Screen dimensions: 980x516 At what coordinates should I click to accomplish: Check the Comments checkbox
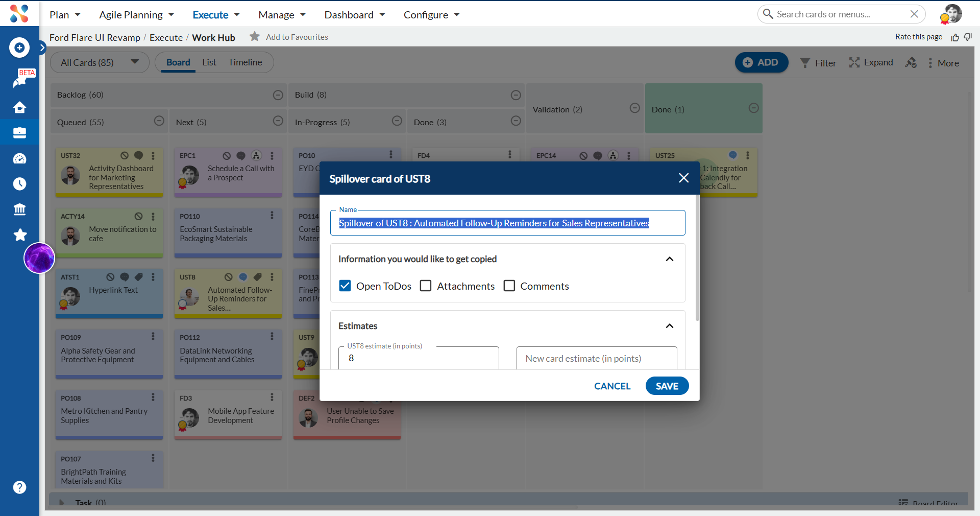click(x=509, y=286)
